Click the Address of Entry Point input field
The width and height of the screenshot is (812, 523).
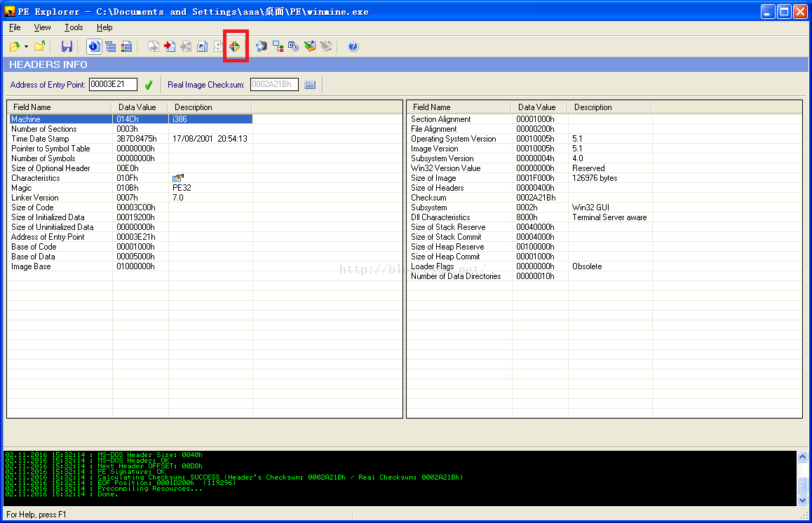113,84
